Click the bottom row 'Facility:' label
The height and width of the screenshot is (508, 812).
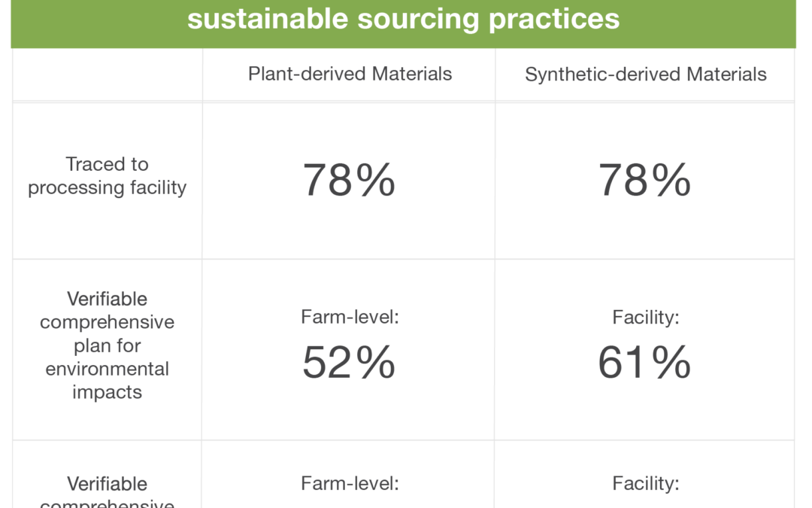click(x=645, y=483)
